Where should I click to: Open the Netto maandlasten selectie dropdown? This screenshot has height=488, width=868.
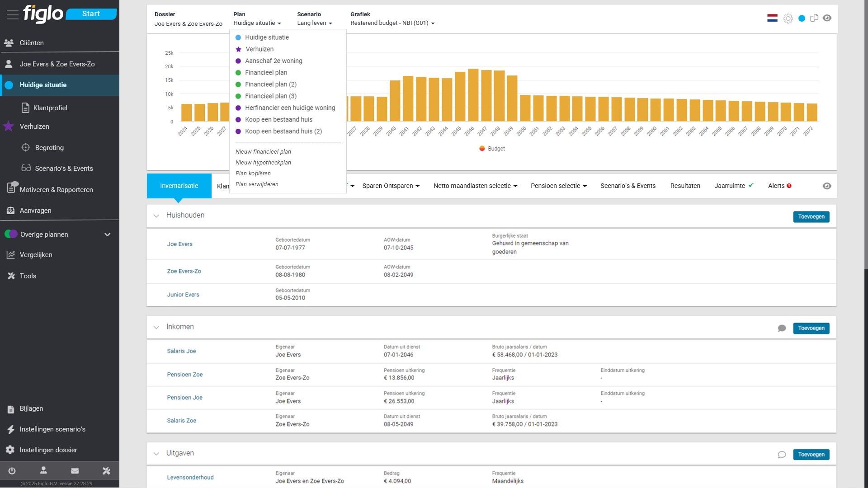pos(475,186)
